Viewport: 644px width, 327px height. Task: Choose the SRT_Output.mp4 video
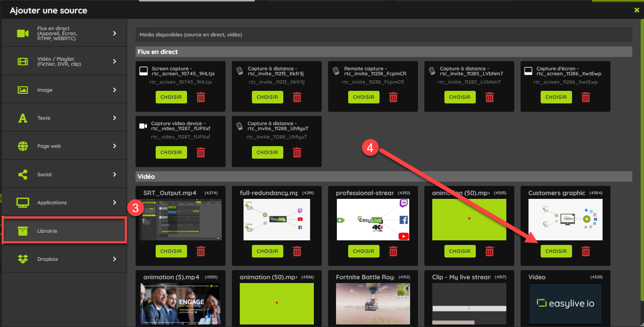point(171,251)
